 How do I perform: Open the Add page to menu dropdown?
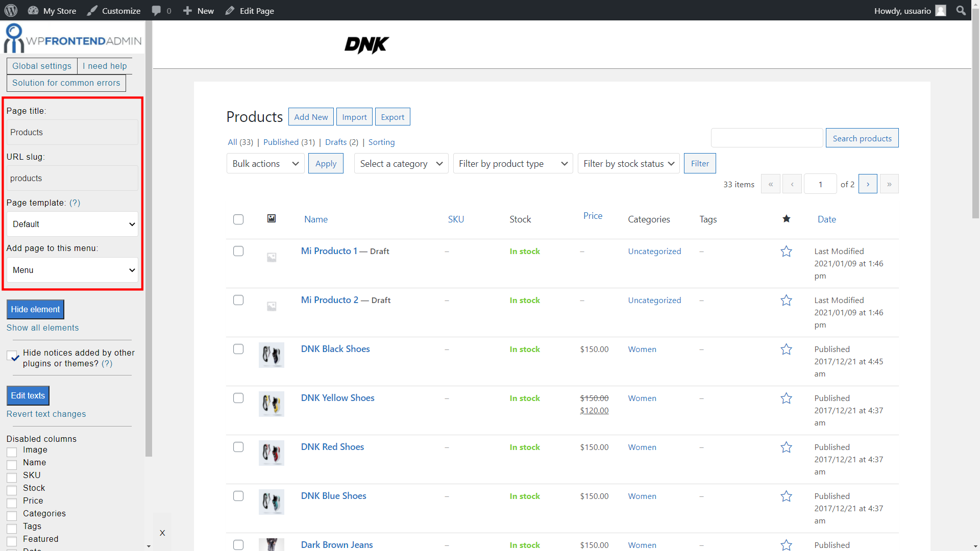tap(72, 270)
